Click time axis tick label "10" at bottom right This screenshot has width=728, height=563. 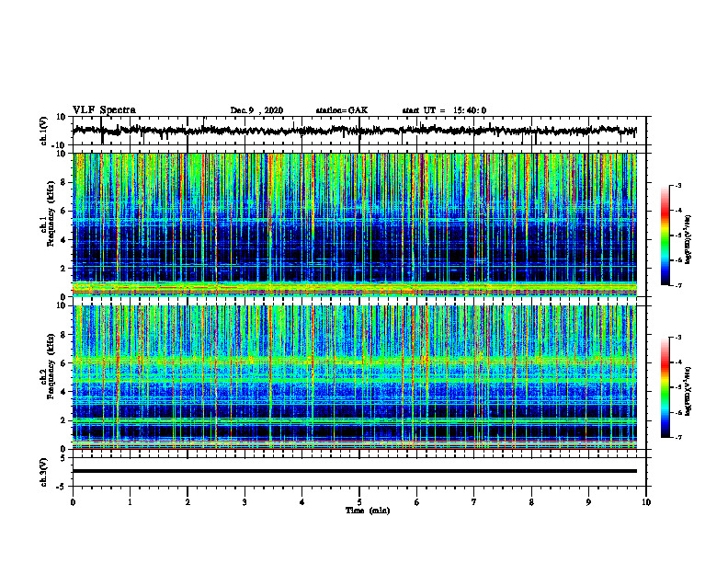coord(646,502)
